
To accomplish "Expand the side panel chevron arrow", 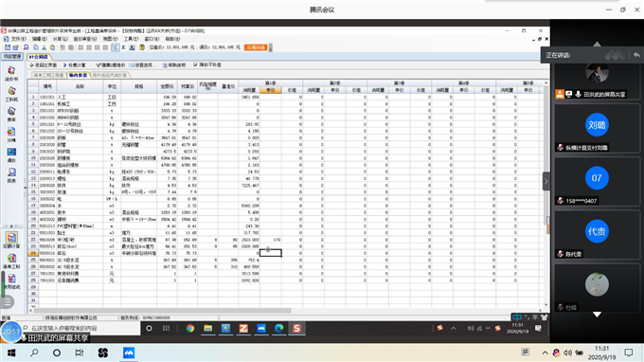I will pos(546,181).
